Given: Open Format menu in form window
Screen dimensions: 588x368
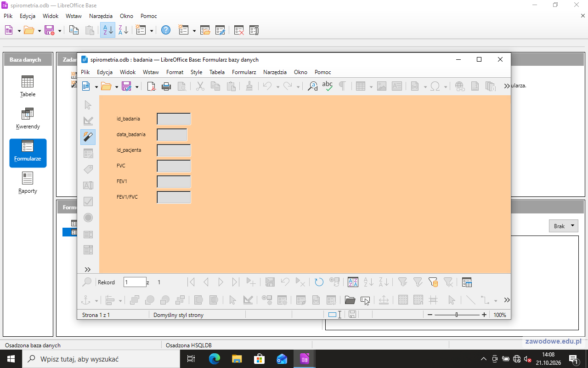Looking at the screenshot, I should pos(175,72).
